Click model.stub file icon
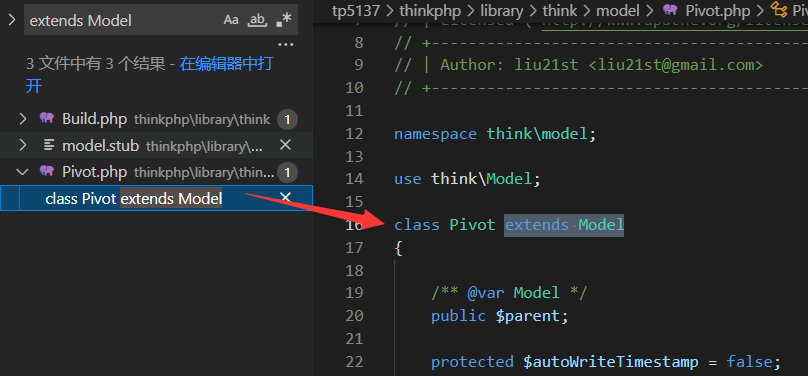808x376 pixels. (49, 146)
